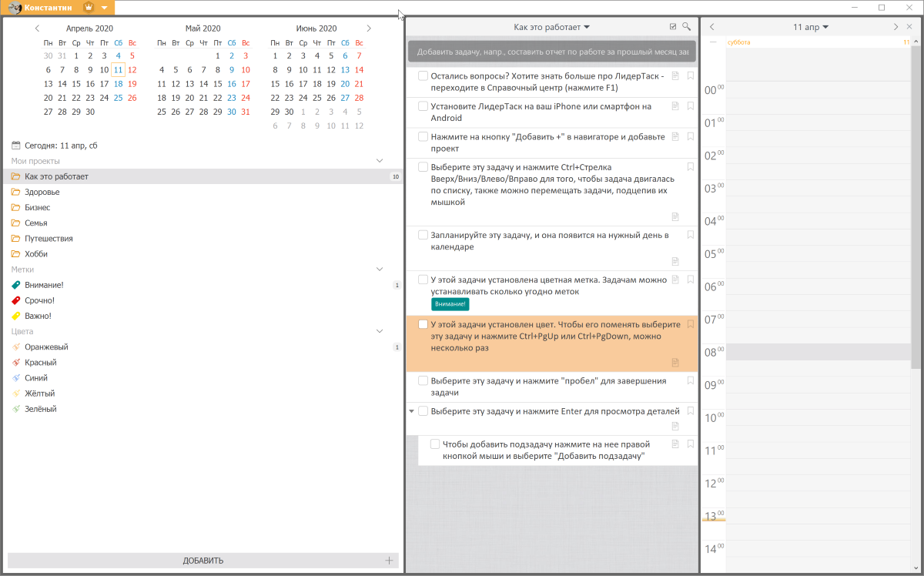
Task: Open search with the magnifier icon
Action: (687, 27)
